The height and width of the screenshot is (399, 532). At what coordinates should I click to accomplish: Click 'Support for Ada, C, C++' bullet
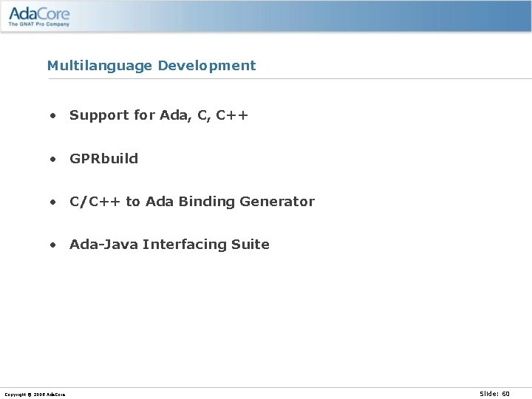[x=158, y=115]
